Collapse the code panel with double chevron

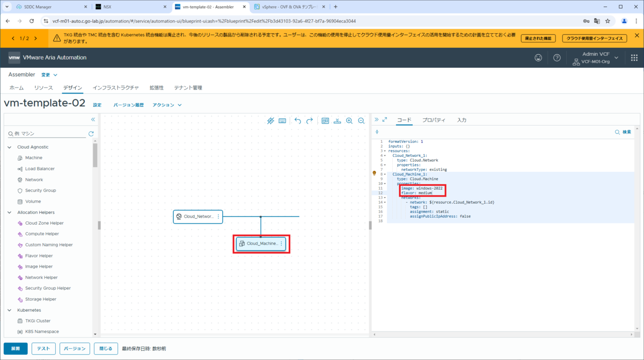pos(376,120)
